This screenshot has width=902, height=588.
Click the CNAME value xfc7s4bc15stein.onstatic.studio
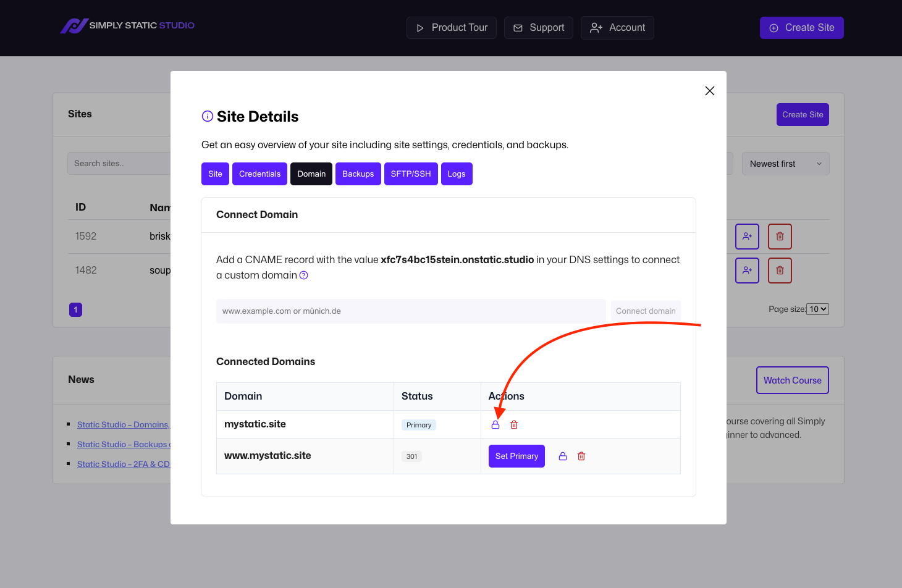coord(457,260)
